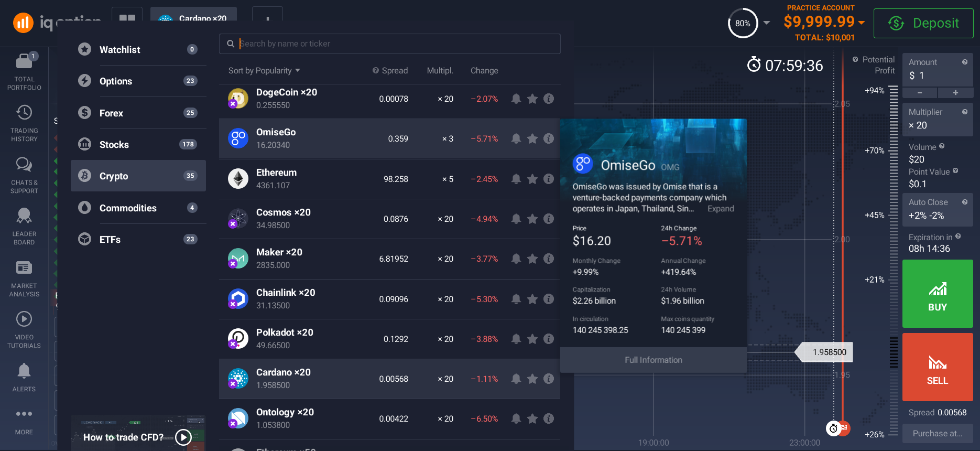The image size is (980, 451).
Task: Open Full Information for OmiseGo
Action: coord(654,360)
